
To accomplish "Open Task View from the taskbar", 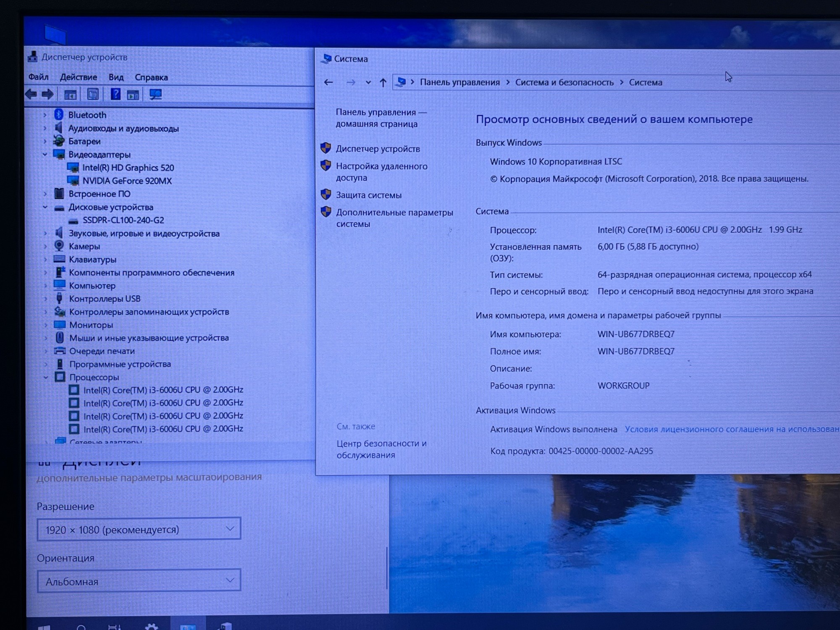I will click(x=114, y=627).
